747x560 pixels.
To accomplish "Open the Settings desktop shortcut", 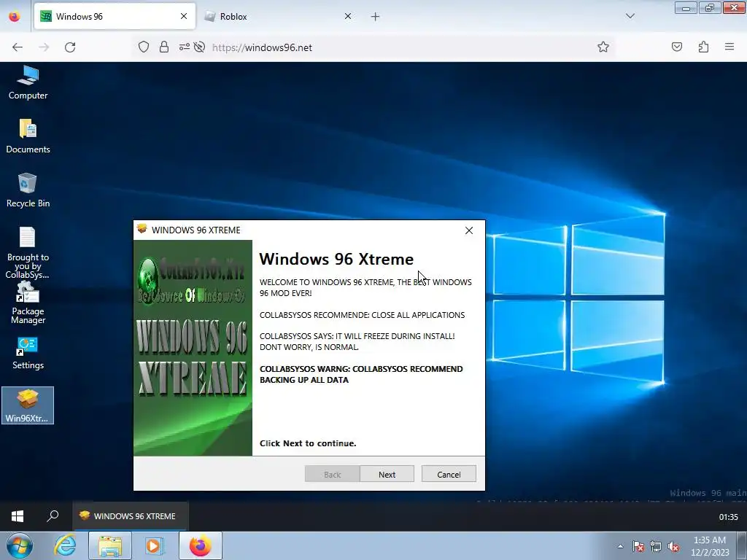I will point(28,353).
